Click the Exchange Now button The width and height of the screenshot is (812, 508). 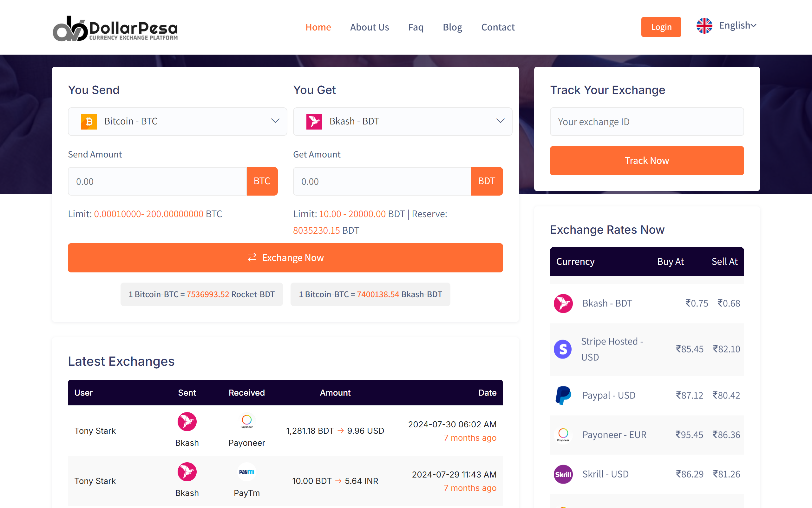coord(285,258)
